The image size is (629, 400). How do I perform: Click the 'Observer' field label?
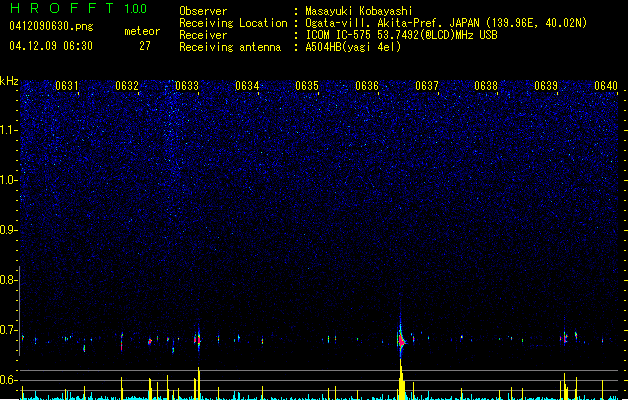203,11
